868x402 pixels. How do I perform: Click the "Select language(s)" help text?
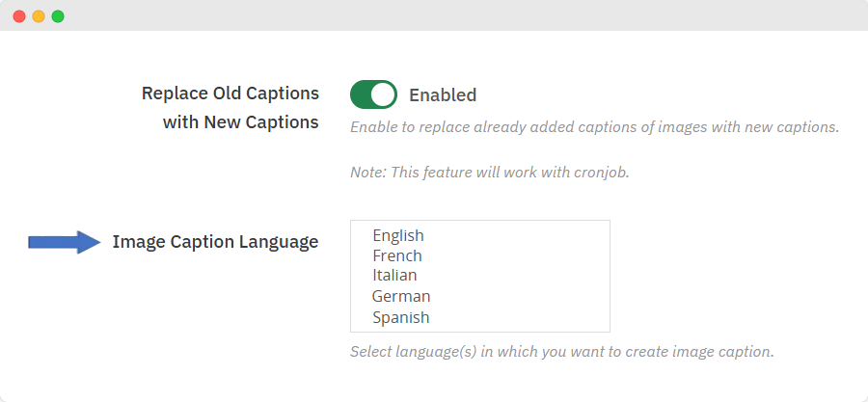pyautogui.click(x=561, y=352)
